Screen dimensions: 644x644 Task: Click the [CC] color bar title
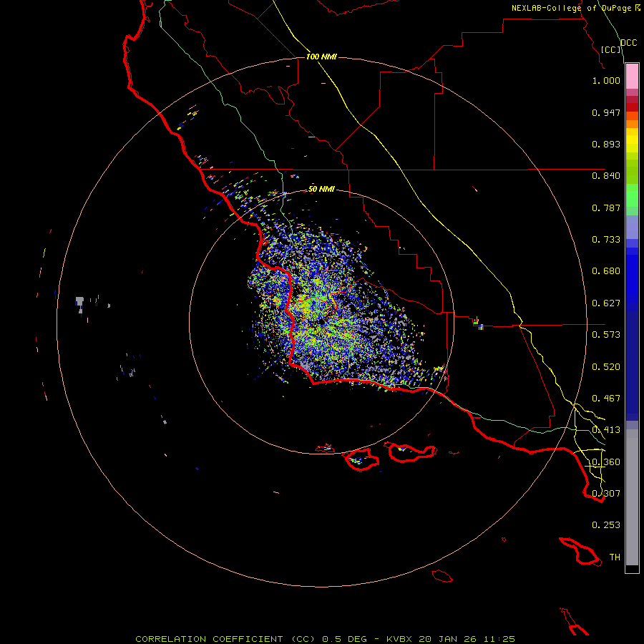611,49
